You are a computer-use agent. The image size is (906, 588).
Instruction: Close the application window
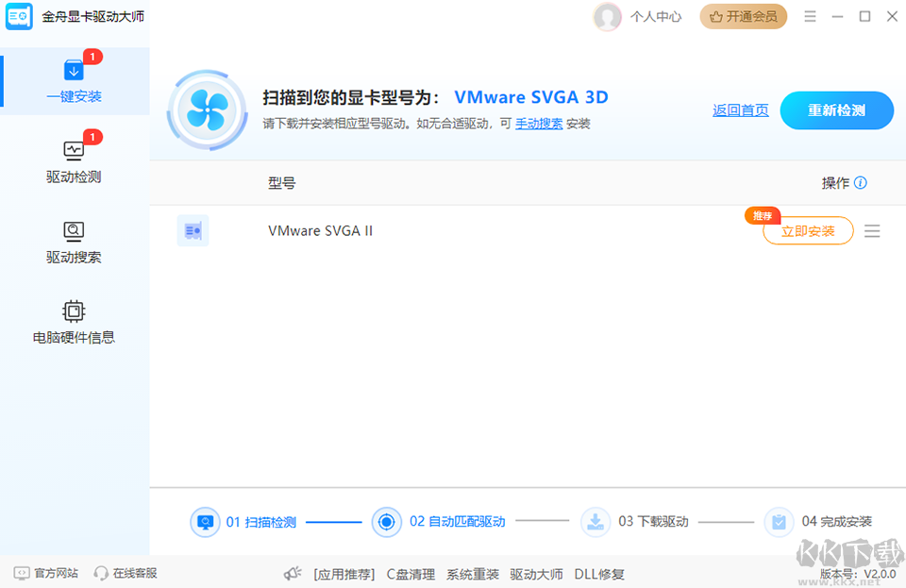pyautogui.click(x=892, y=16)
